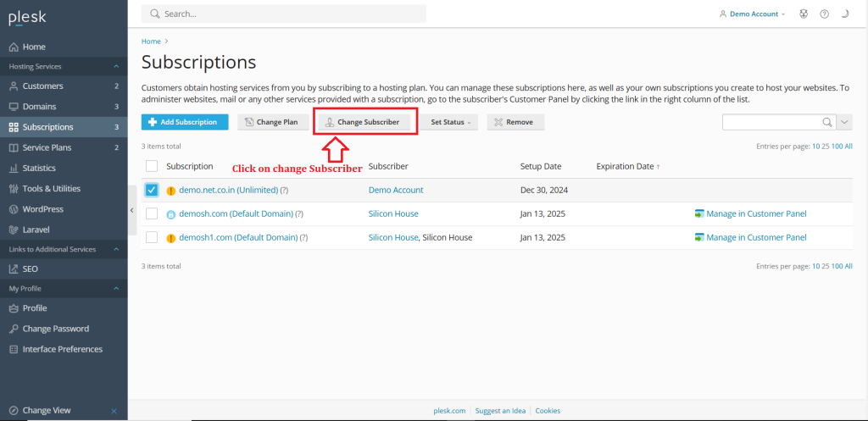868x421 pixels.
Task: Click the demo.net.co.in warning status icon
Action: coord(171,191)
